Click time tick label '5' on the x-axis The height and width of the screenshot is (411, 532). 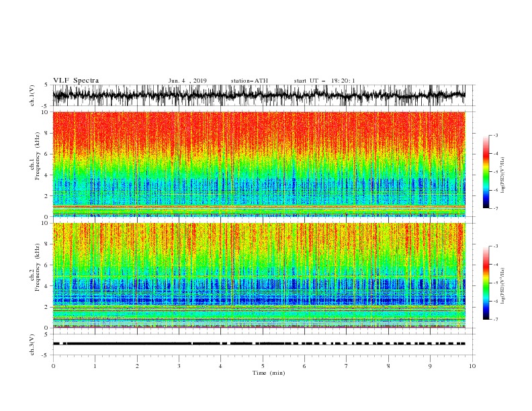coord(263,366)
